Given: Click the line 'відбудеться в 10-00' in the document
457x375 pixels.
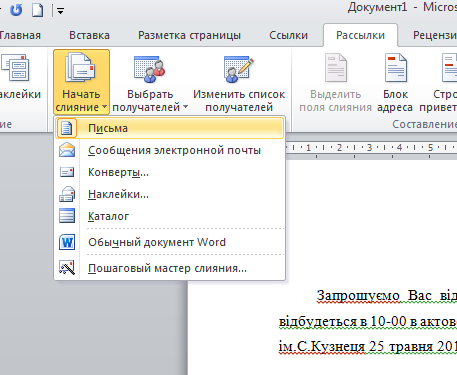Looking at the screenshot, I should (x=343, y=321).
